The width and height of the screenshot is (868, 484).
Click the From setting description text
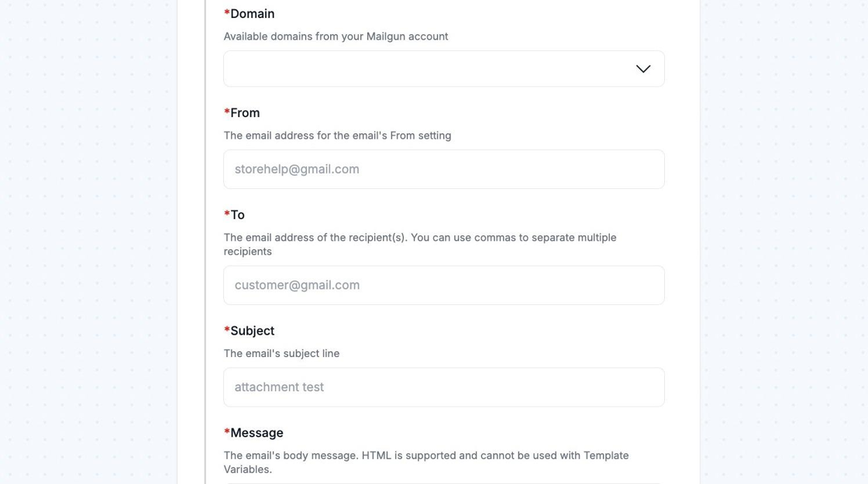click(337, 136)
